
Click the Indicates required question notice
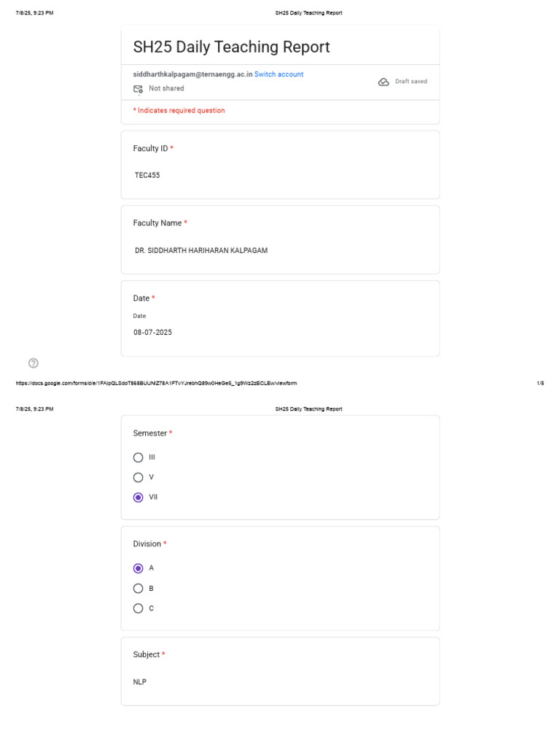[179, 111]
